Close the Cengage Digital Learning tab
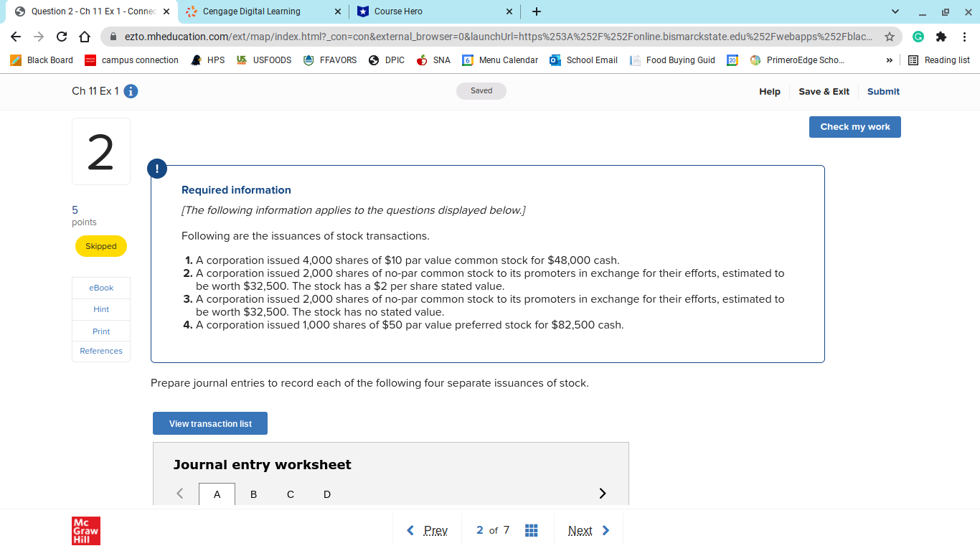The width and height of the screenshot is (980, 551). pos(338,11)
